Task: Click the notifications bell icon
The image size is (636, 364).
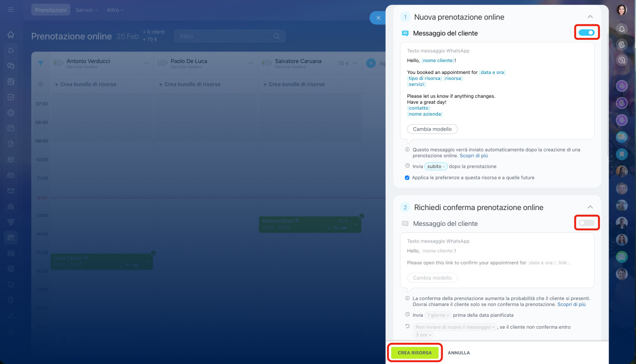Action: click(622, 29)
